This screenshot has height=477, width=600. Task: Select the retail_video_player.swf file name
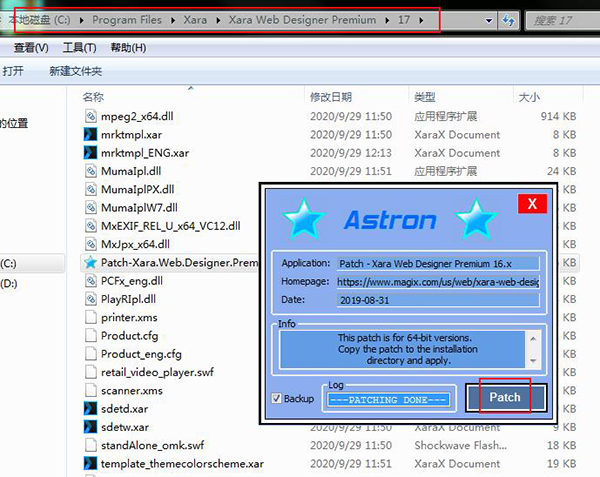point(157,372)
